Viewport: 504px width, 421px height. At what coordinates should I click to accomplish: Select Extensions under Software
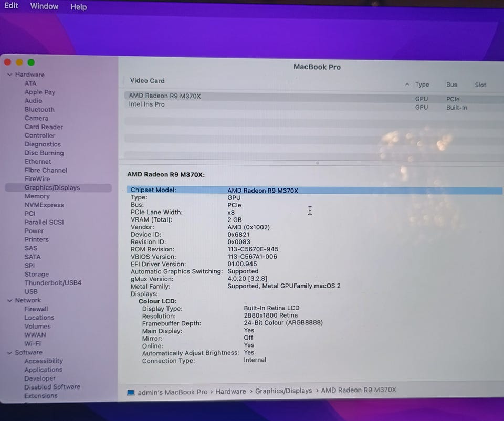[x=41, y=396]
